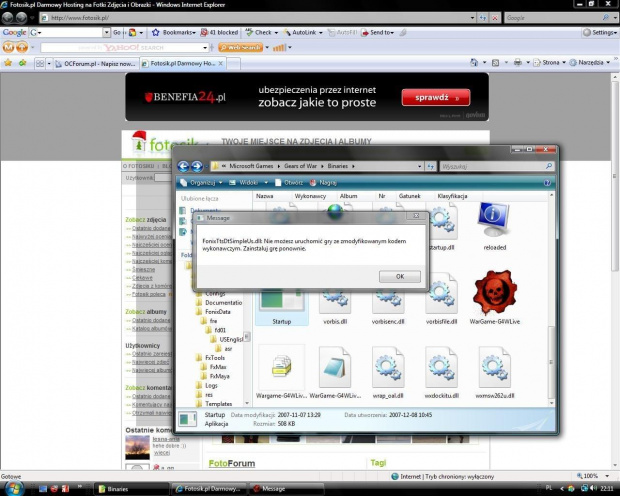
Task: Sort by Klasyfikacja column header
Action: point(452,196)
